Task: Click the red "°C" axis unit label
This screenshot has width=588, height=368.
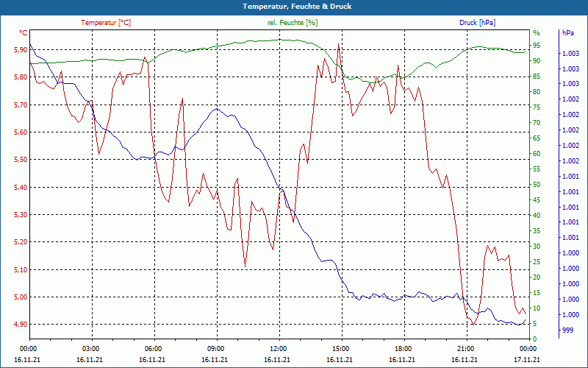Action: pyautogui.click(x=24, y=33)
